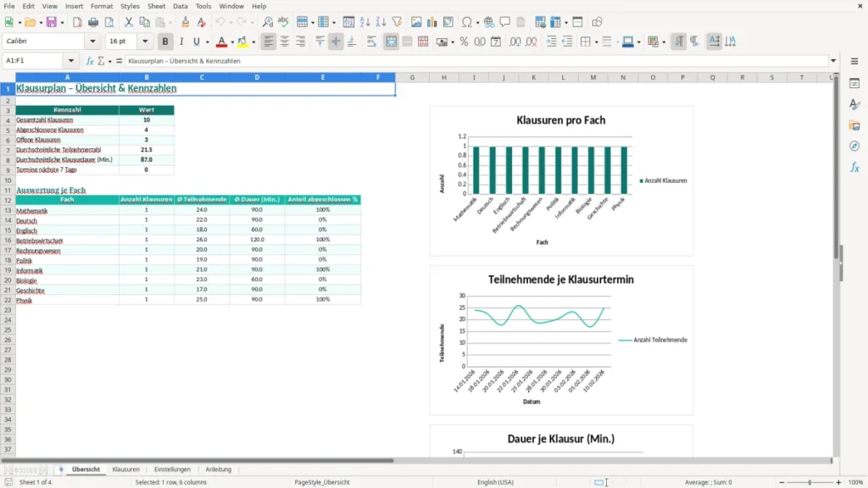868x488 pixels.
Task: Toggle Wrap Text option
Action: click(x=371, y=42)
